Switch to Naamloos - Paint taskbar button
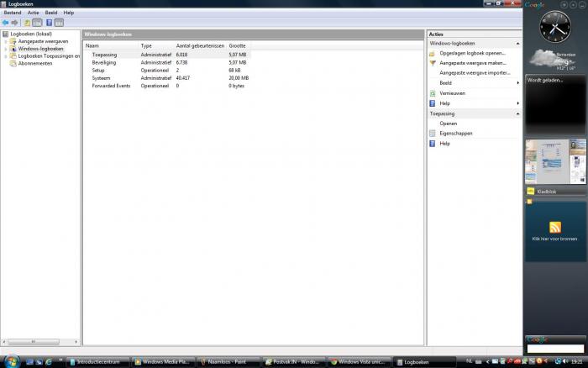Image resolution: width=588 pixels, height=368 pixels. (228, 362)
